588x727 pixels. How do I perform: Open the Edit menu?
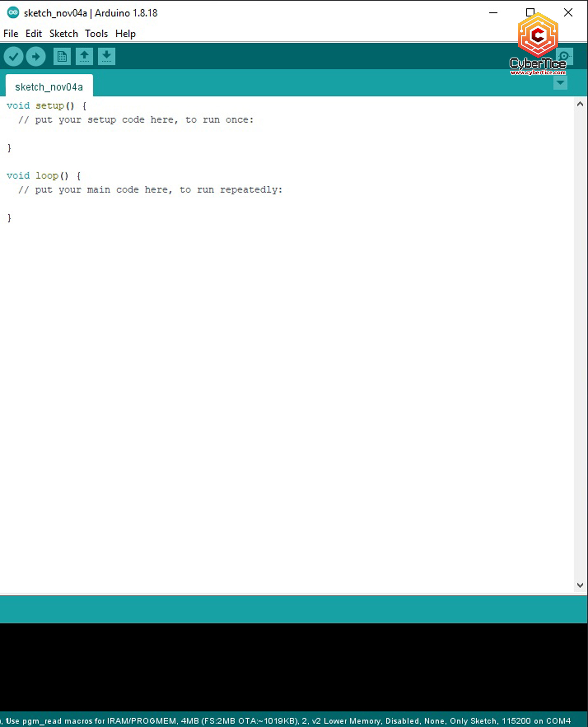point(34,34)
